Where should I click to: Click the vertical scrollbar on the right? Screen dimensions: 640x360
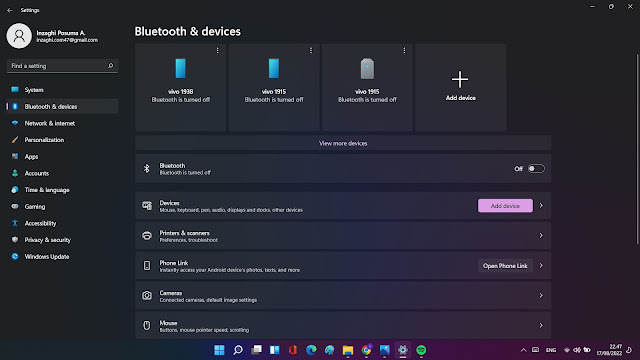[637, 149]
